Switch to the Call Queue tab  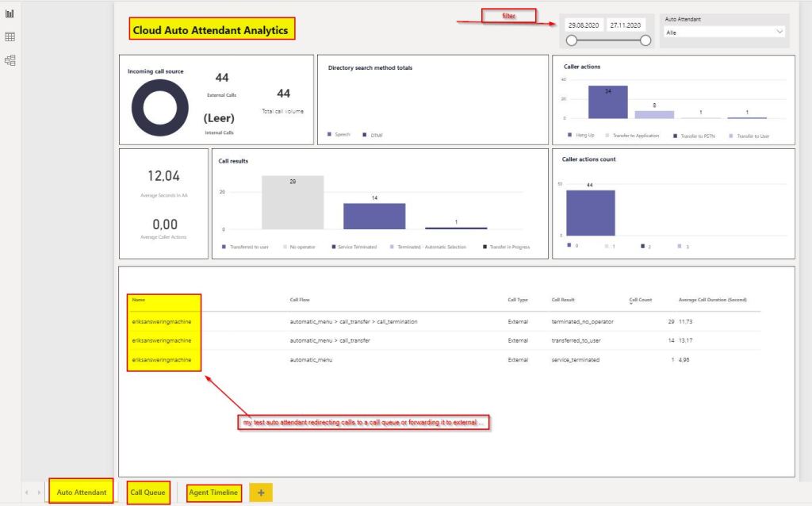[x=148, y=493]
